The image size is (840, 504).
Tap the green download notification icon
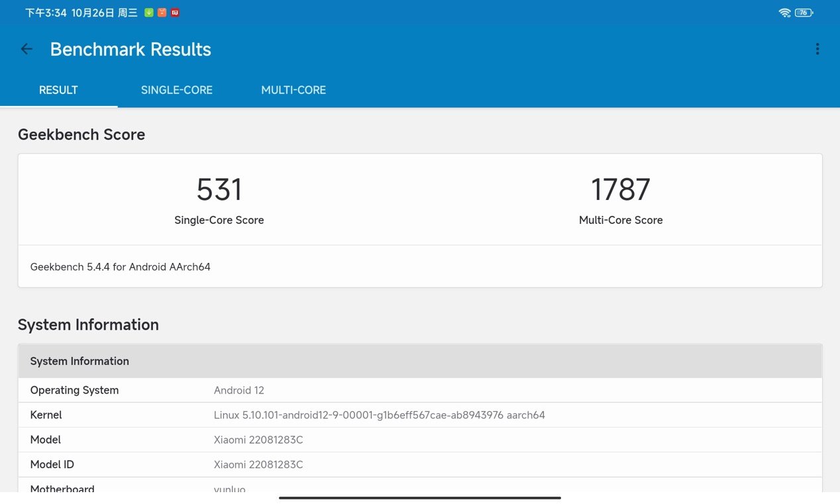[x=149, y=13]
